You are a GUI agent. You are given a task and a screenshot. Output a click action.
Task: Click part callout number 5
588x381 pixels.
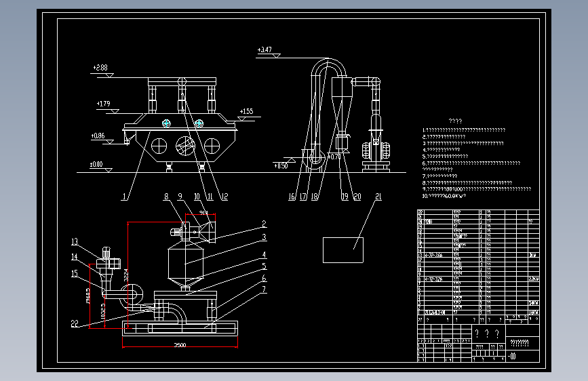(x=264, y=266)
